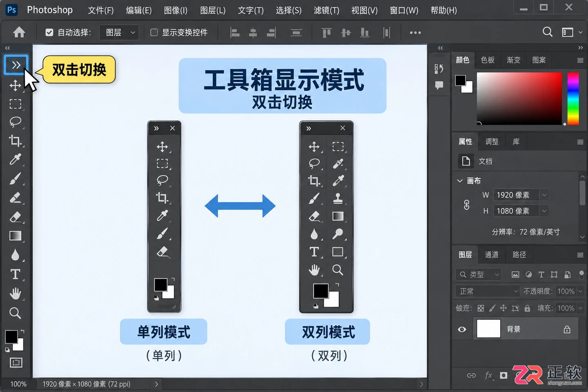The image size is (588, 392).
Task: Toggle the width-height link chain icon
Action: [467, 205]
